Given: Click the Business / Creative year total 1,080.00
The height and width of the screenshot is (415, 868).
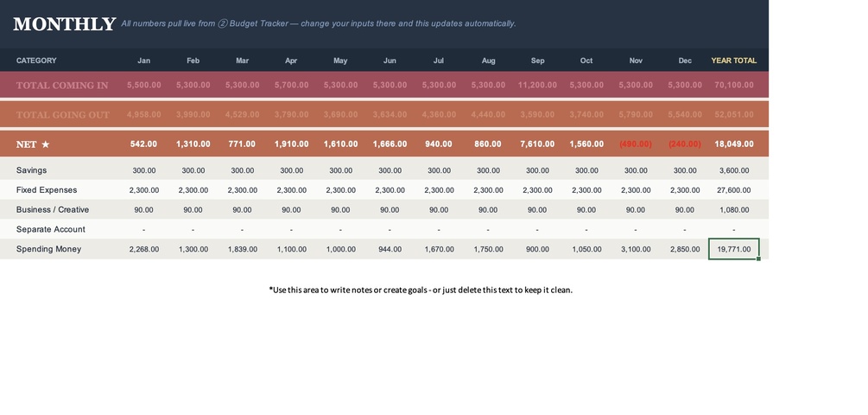Looking at the screenshot, I should pyautogui.click(x=733, y=210).
